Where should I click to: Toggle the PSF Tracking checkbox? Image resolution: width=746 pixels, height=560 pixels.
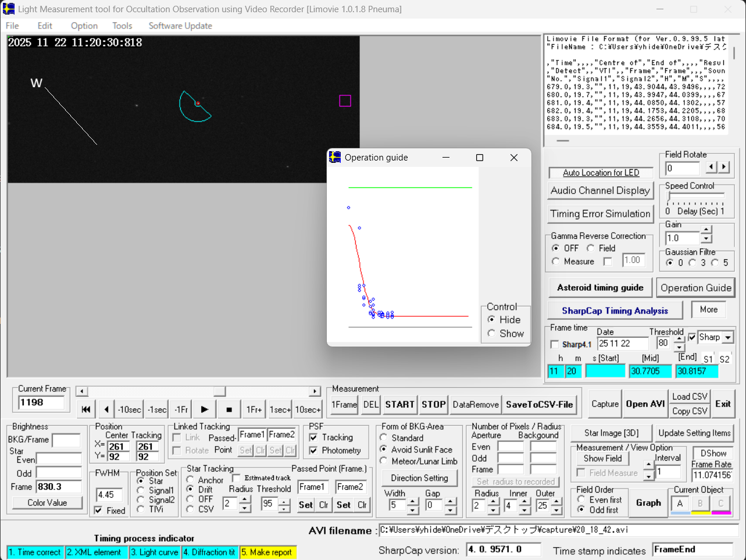[x=314, y=437]
